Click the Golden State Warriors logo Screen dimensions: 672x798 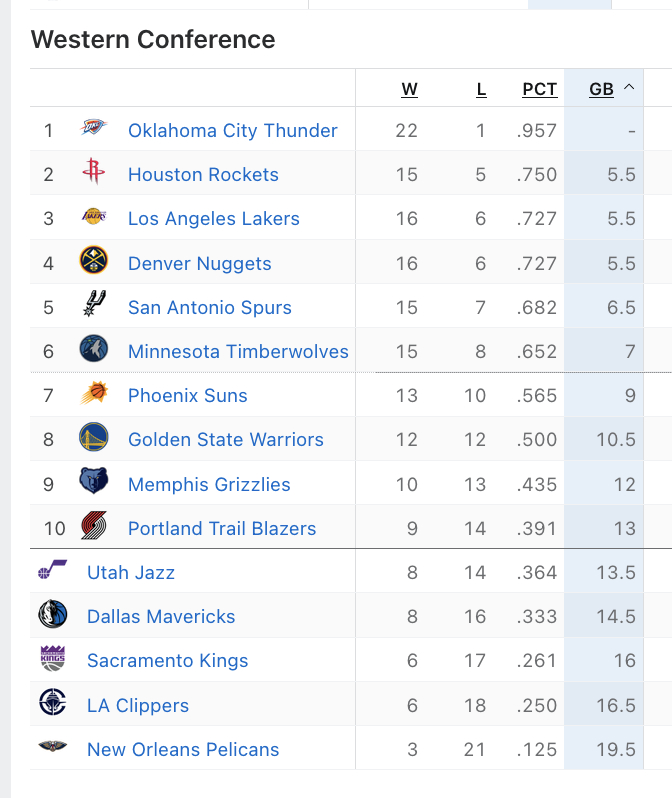(94, 437)
